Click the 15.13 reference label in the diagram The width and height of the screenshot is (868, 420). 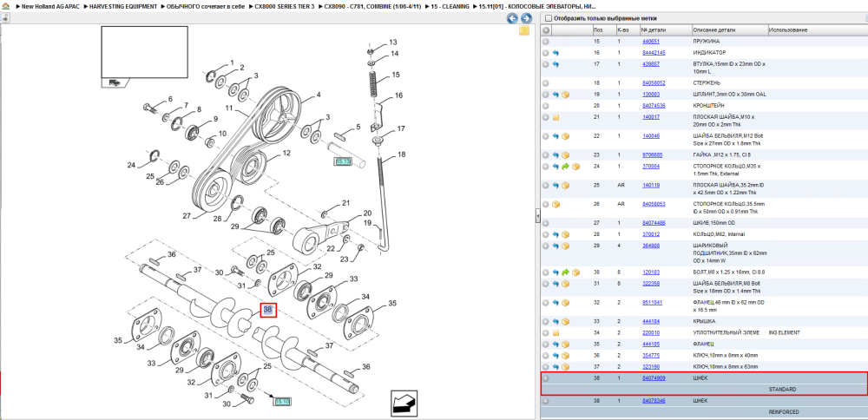tap(343, 161)
